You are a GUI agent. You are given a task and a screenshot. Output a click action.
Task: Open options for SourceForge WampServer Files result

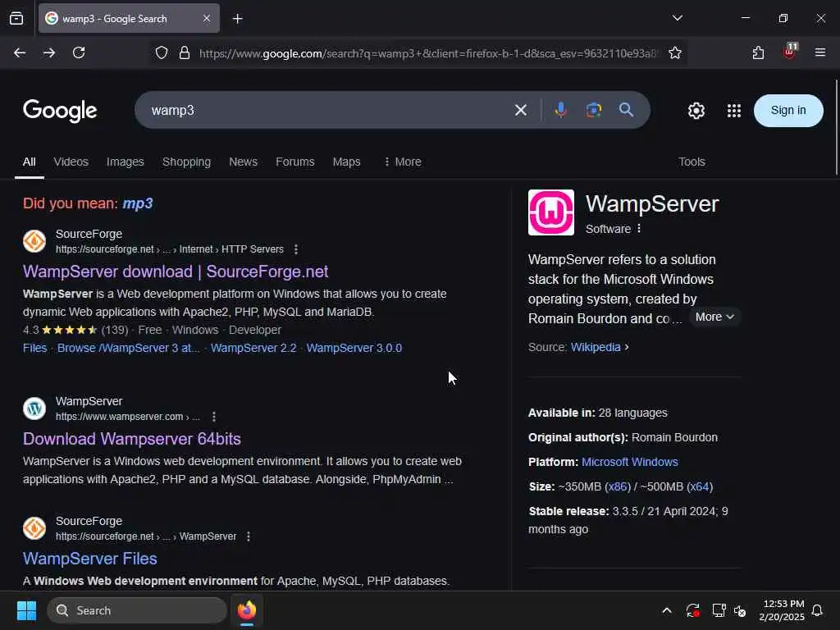(248, 536)
